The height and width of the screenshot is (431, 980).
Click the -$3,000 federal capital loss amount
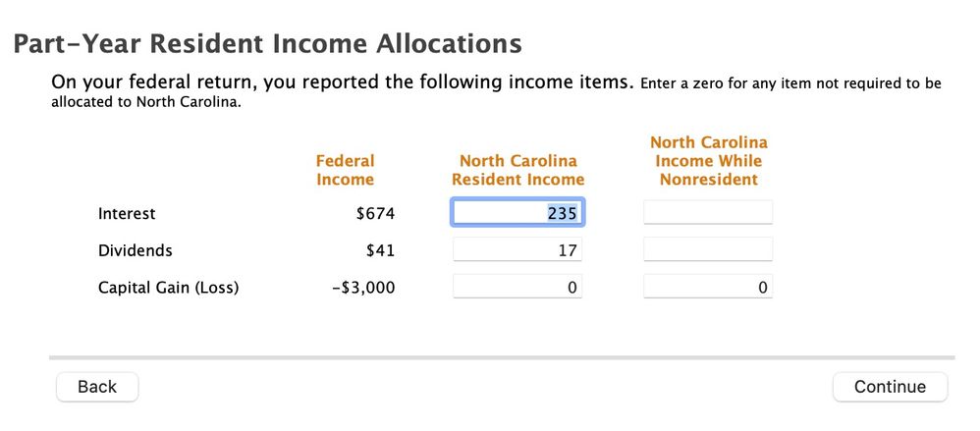363,288
